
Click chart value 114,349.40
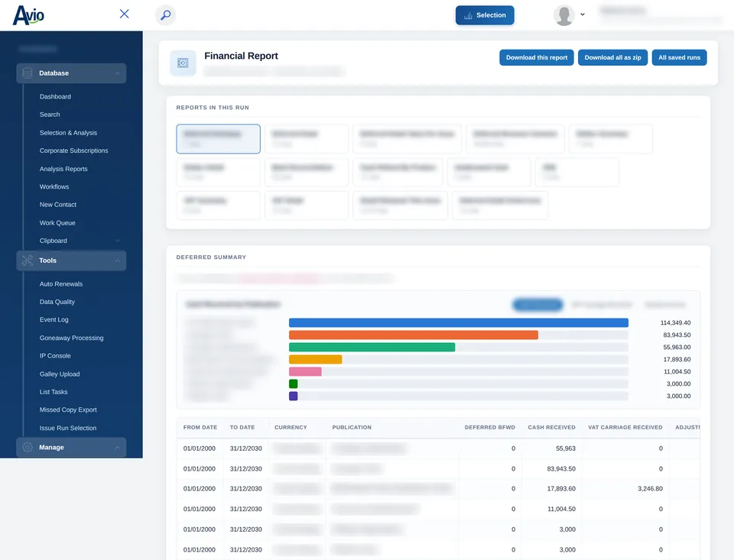click(675, 323)
